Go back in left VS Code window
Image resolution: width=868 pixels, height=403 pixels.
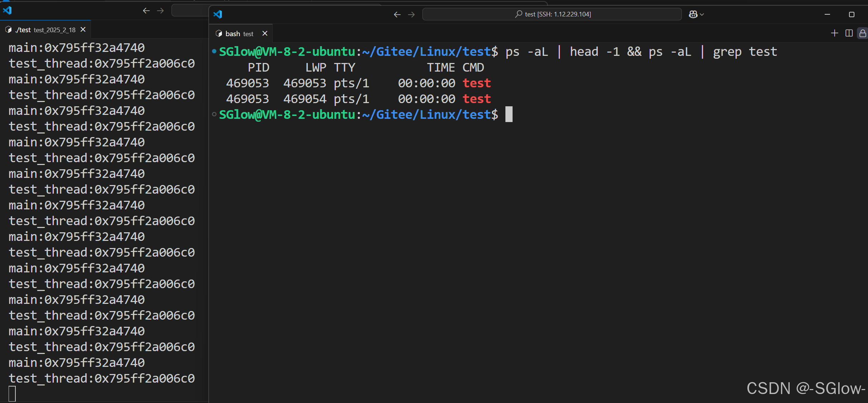146,11
